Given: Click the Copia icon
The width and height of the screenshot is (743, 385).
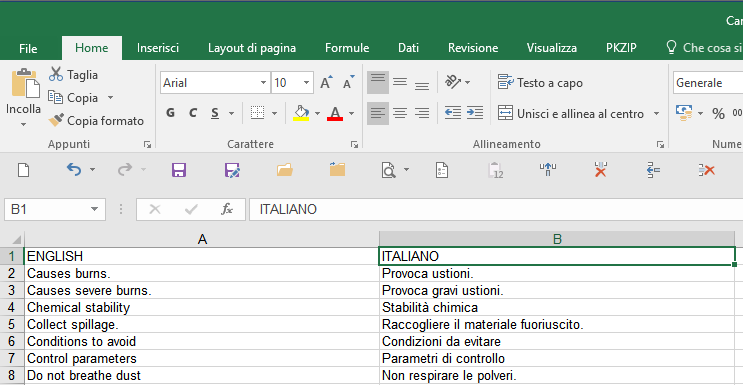Looking at the screenshot, I should tap(55, 98).
